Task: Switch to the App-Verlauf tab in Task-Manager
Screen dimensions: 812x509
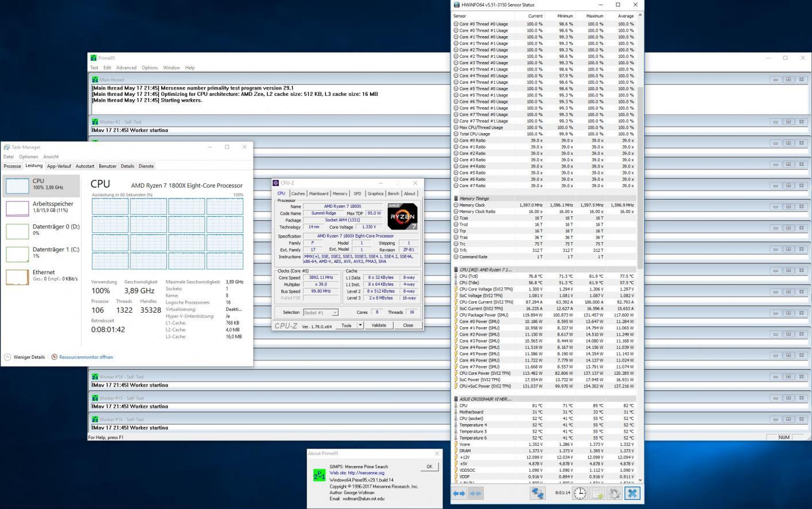Action: coord(59,166)
